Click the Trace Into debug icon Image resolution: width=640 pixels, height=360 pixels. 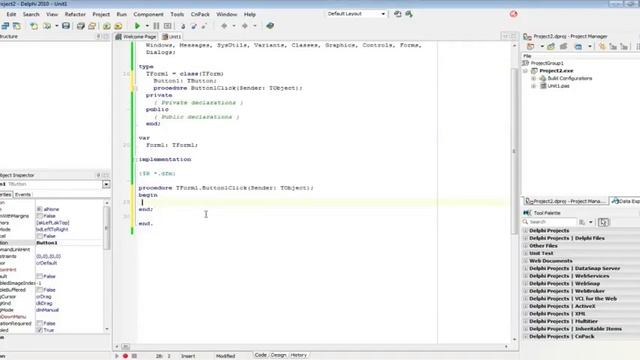pos(183,26)
